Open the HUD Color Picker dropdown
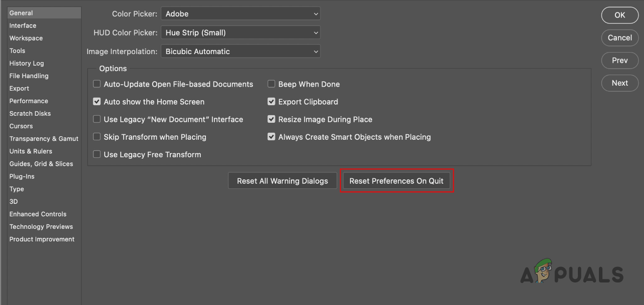The height and width of the screenshot is (305, 644). click(x=240, y=32)
